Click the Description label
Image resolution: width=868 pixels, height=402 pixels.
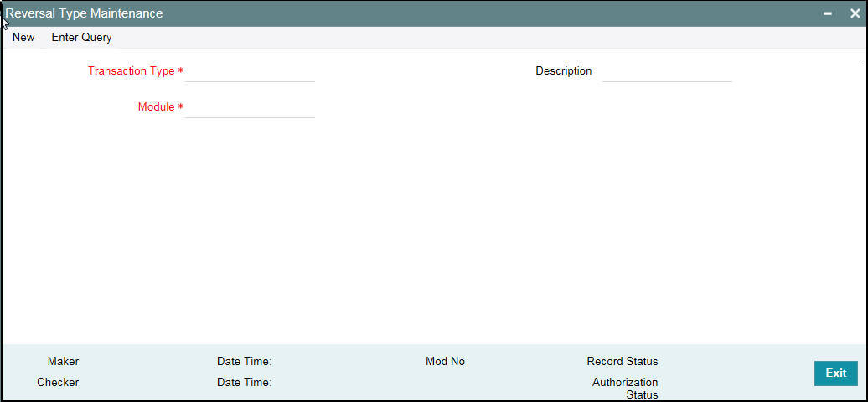pyautogui.click(x=564, y=71)
